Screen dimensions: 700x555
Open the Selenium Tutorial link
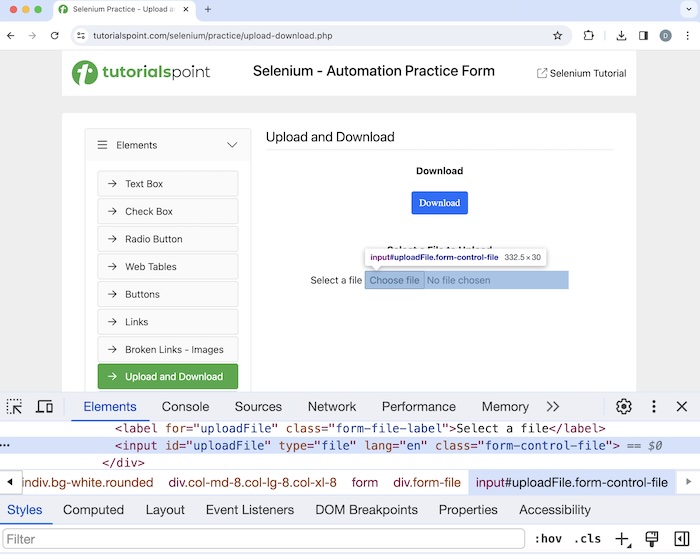point(581,73)
